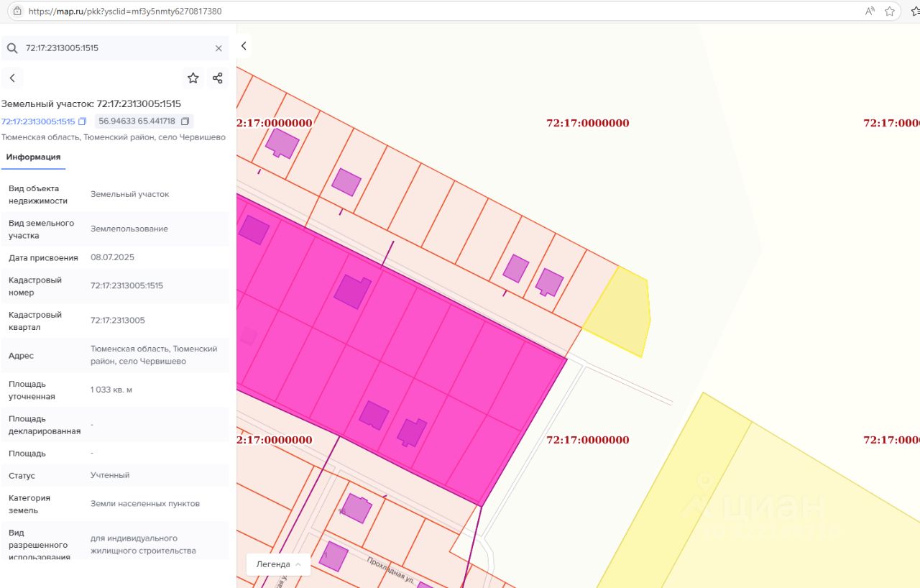Click the search magnifier icon
Viewport: 920px width, 588px height.
point(12,48)
